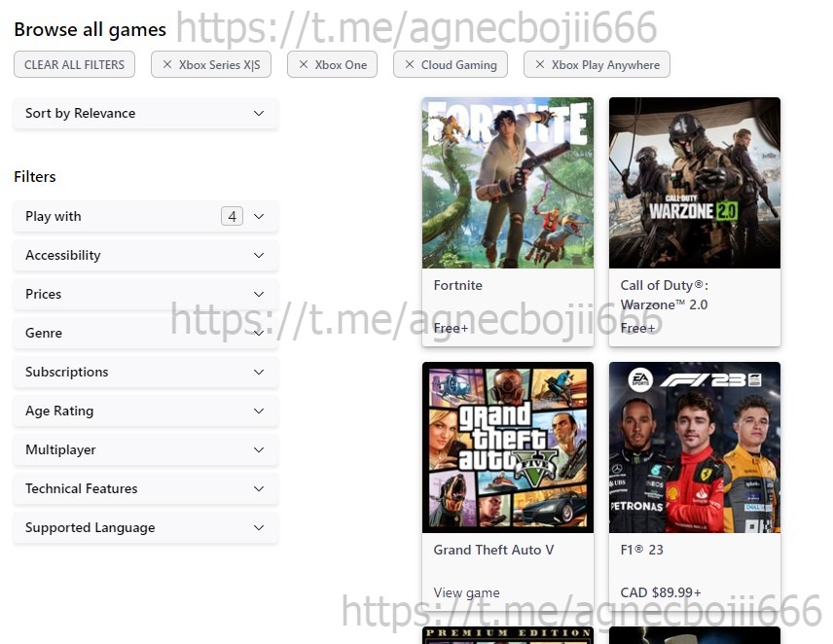The height and width of the screenshot is (644, 833).
Task: Click the F1 23 title text
Action: click(641, 550)
